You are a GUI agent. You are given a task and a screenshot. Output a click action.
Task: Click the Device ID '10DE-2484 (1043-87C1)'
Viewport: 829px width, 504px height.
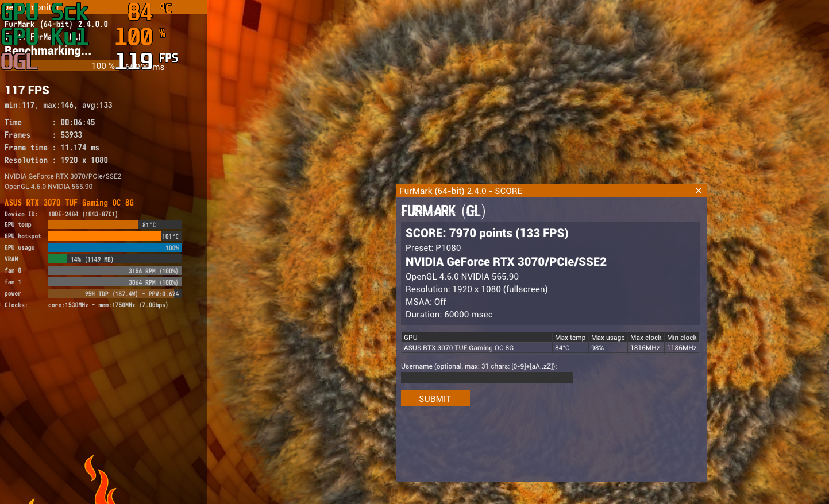pyautogui.click(x=83, y=214)
